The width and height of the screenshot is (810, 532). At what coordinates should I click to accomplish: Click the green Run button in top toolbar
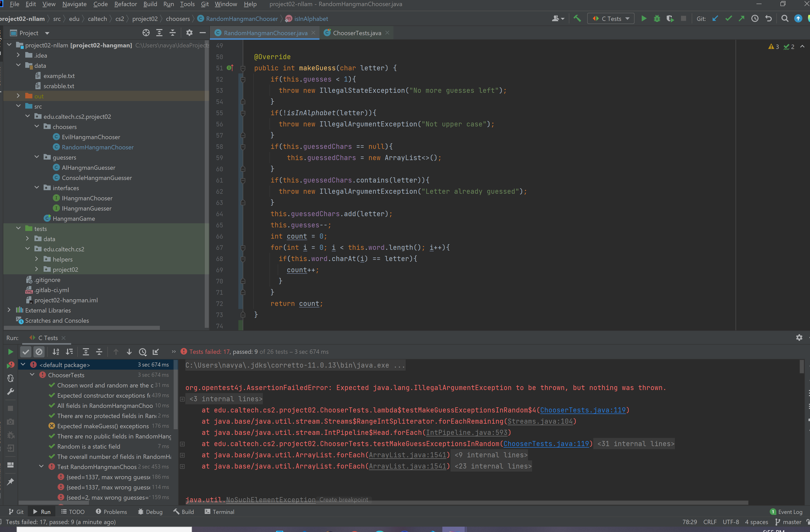644,19
